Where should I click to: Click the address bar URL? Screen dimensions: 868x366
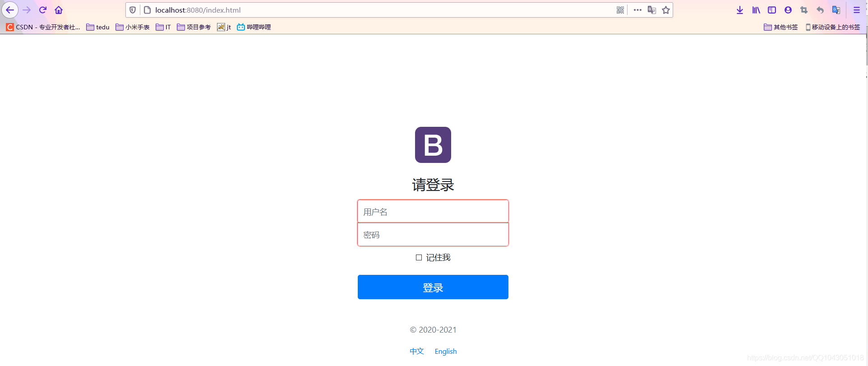tap(198, 10)
